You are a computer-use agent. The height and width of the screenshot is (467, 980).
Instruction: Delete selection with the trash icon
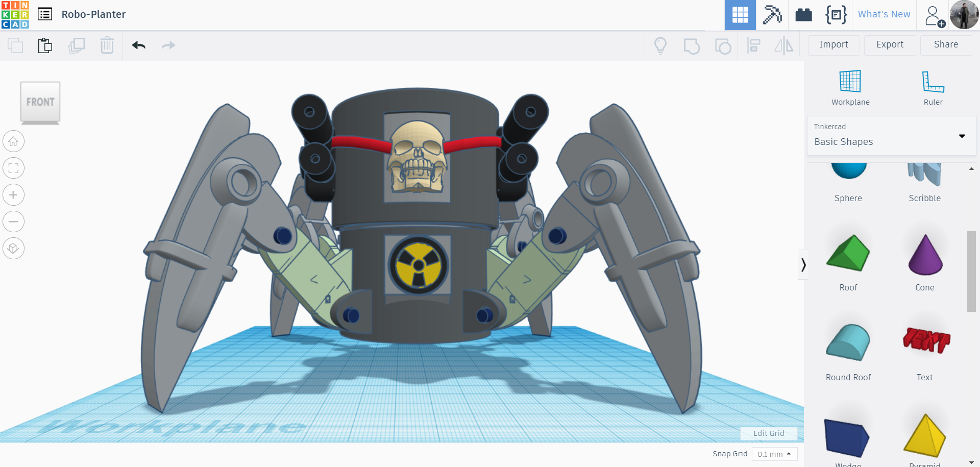(107, 45)
